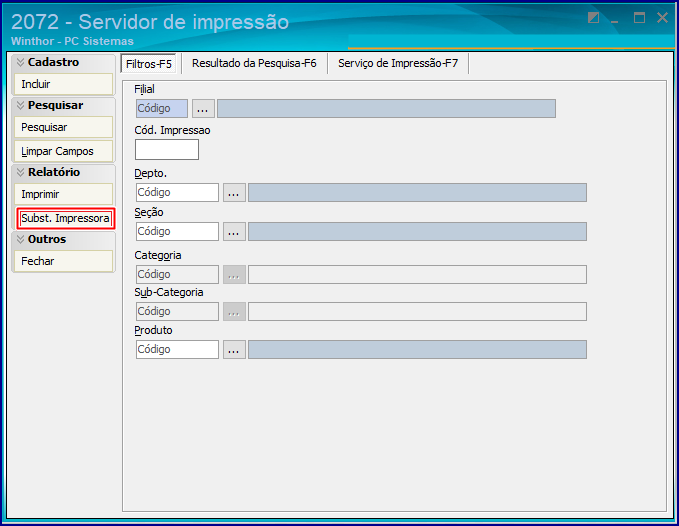Click the Seção description box
Screen dimensions: 679x526
click(417, 231)
